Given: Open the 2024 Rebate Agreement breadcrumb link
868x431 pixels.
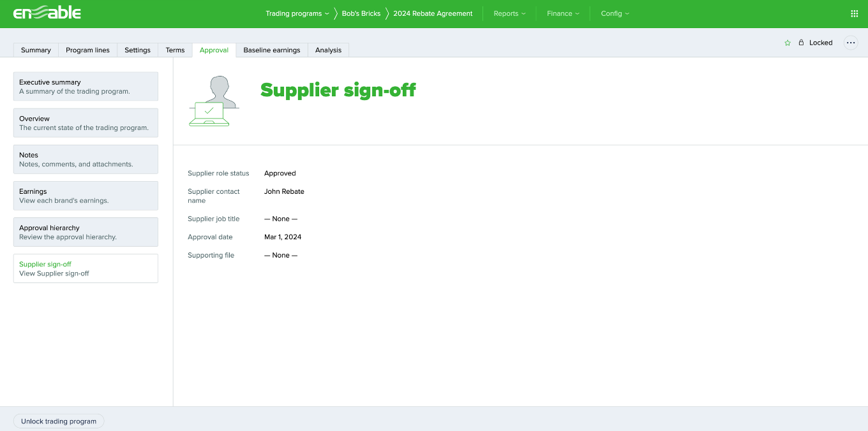Looking at the screenshot, I should (x=433, y=13).
